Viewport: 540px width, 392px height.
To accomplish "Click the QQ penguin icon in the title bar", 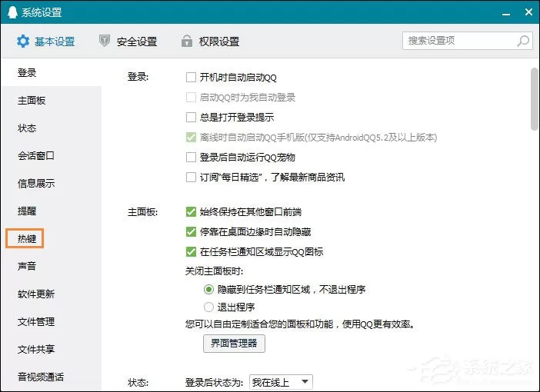I will point(12,12).
